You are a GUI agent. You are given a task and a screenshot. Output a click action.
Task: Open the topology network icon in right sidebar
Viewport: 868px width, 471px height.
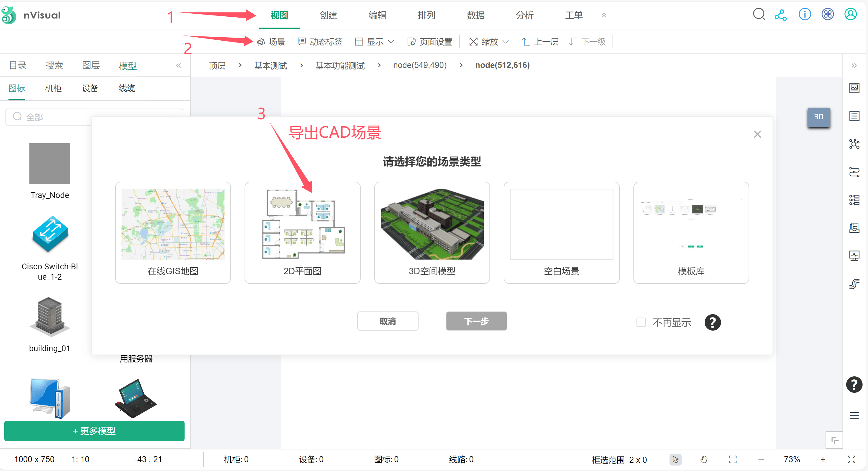click(x=855, y=144)
